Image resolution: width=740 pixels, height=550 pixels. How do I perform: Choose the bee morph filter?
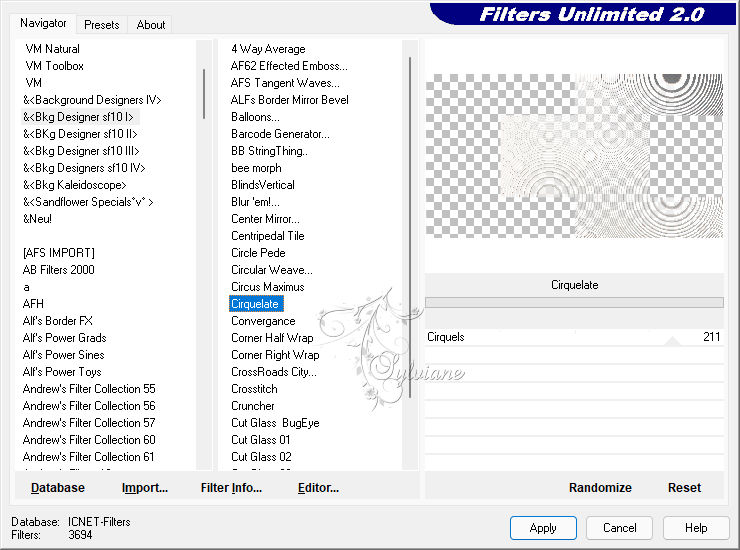pyautogui.click(x=256, y=168)
